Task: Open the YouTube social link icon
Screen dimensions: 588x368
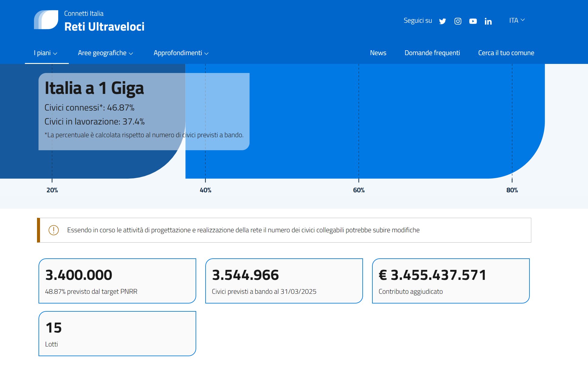Action: [473, 21]
